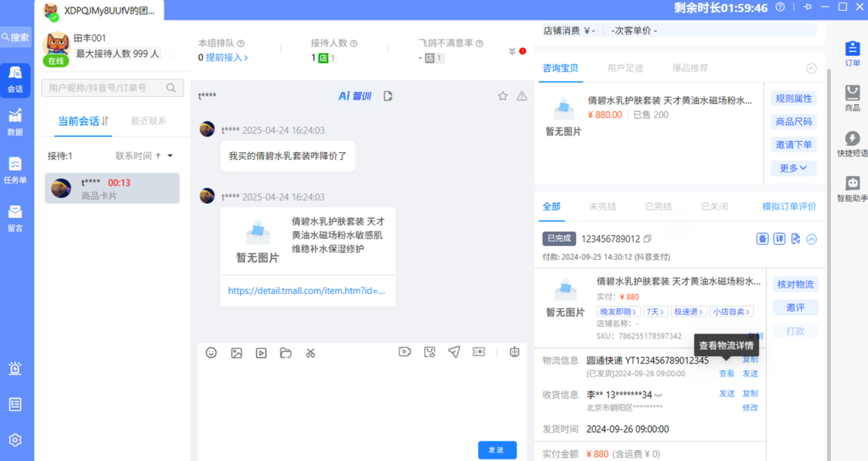Viewport: 868px width, 461px height.
Task: Open the 数据 data sidebar section
Action: tap(15, 122)
